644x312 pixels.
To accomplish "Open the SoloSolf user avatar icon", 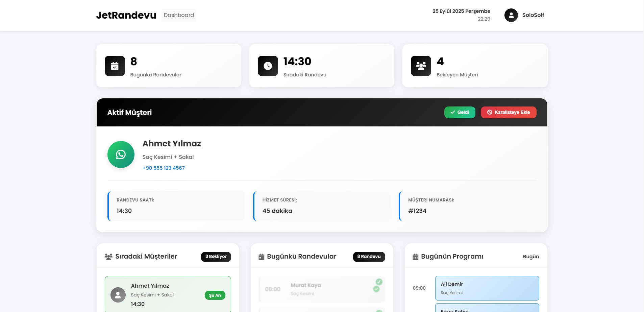I will [511, 15].
